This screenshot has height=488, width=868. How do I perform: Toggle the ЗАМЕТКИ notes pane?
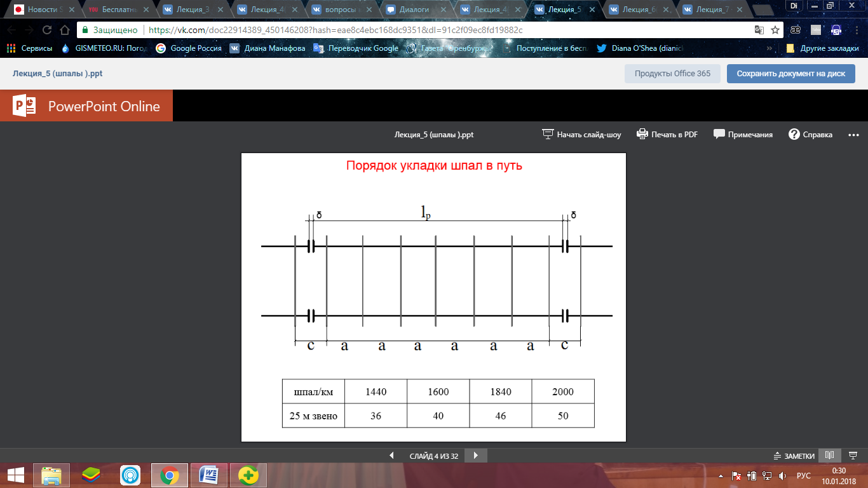click(x=794, y=456)
